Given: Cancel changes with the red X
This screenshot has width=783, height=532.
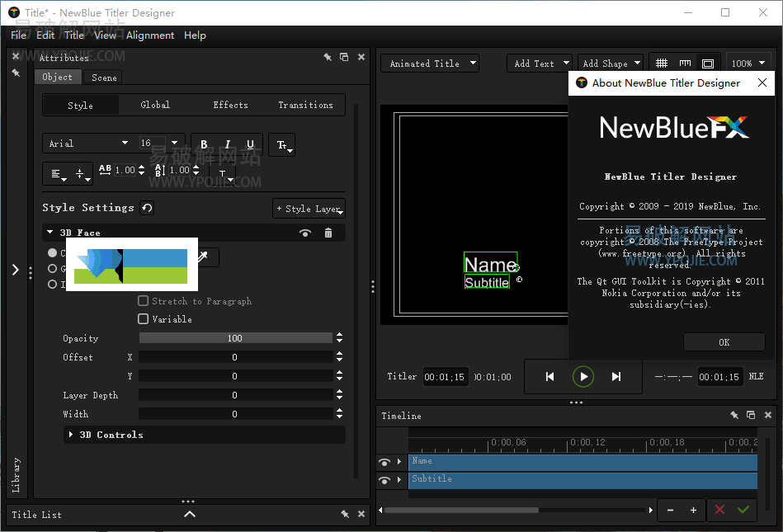Looking at the screenshot, I should click(719, 510).
